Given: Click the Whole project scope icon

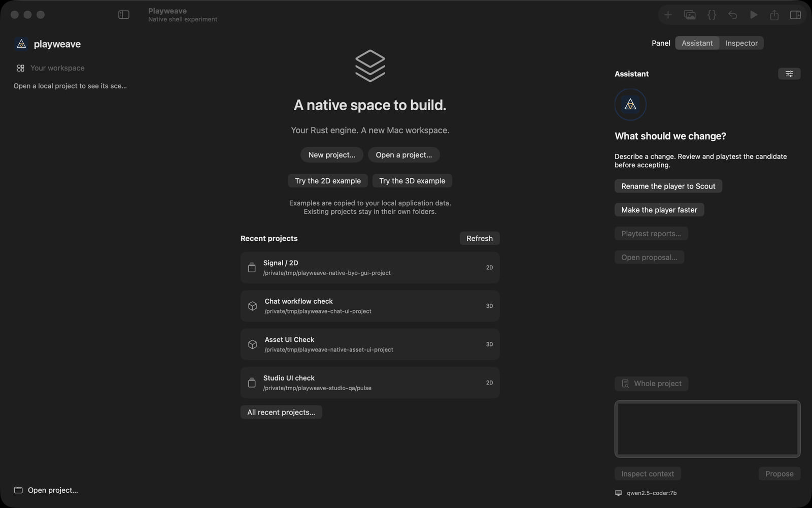Looking at the screenshot, I should pos(625,384).
